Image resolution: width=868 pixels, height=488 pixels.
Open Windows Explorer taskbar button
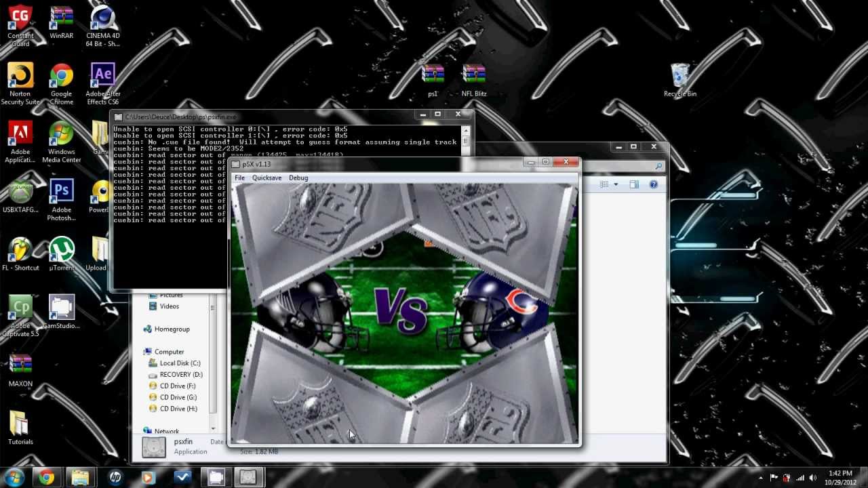pos(80,477)
